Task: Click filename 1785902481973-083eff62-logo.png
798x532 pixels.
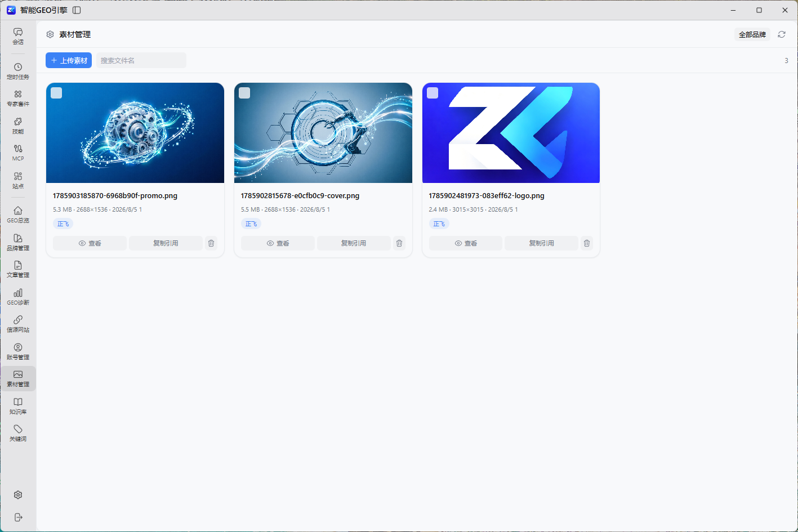Action: tap(487, 196)
